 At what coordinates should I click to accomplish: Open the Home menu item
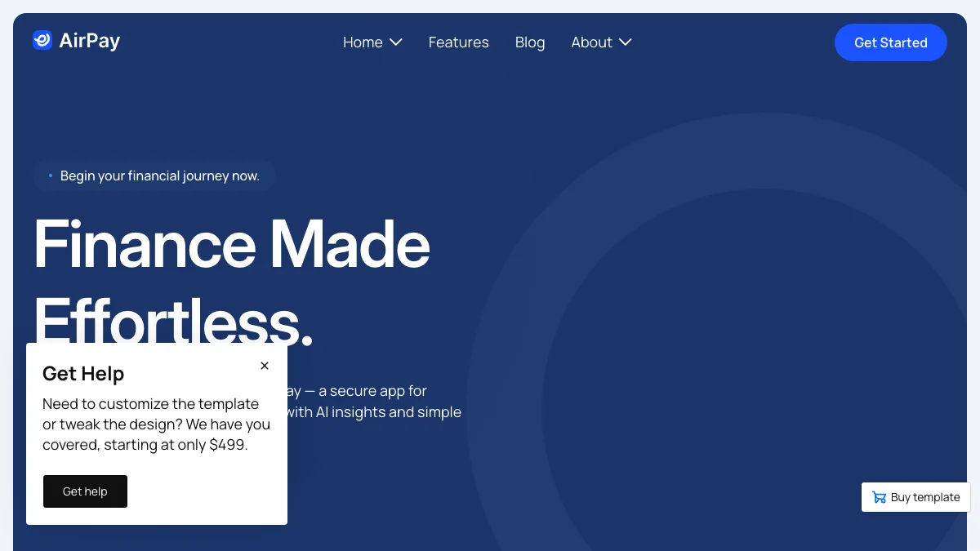click(363, 42)
